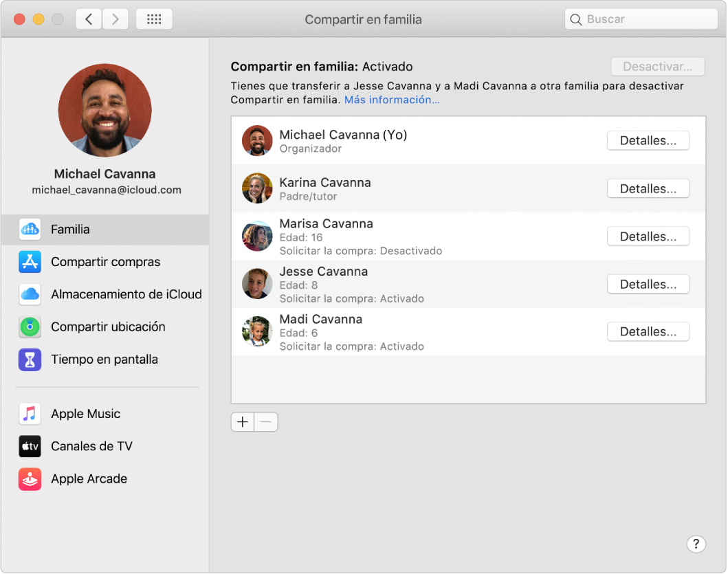Click the Compartir ubicación Find My icon
This screenshot has height=574, width=728.
pos(30,327)
